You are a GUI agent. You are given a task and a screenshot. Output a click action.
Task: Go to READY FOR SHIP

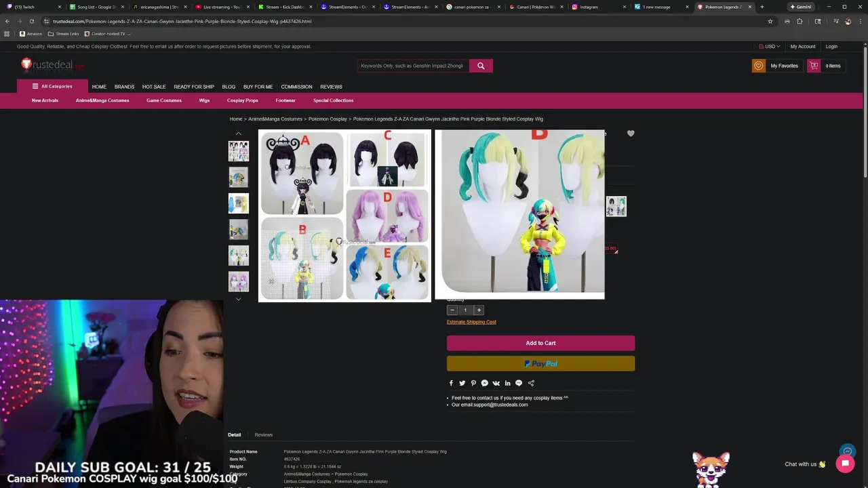194,87
